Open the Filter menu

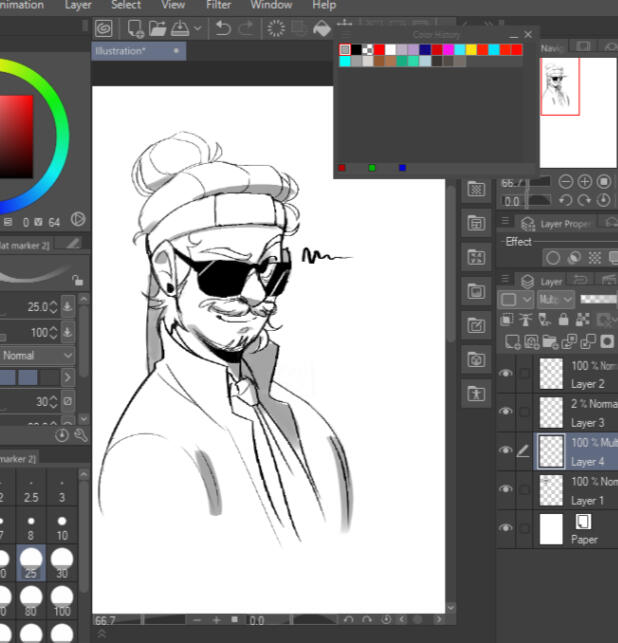218,5
